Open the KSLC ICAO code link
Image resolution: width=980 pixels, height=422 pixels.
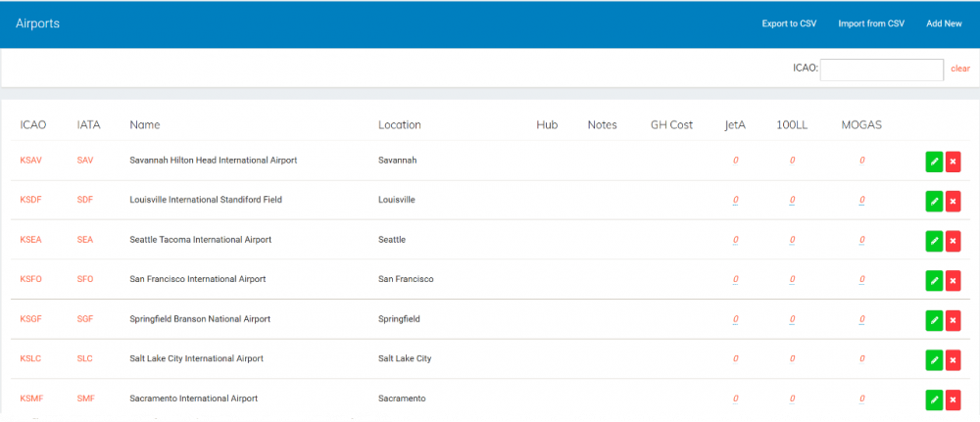tap(31, 358)
